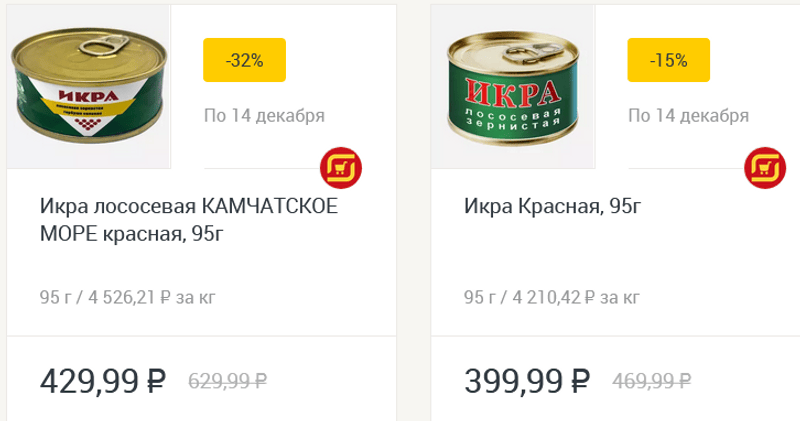The width and height of the screenshot is (800, 421).
Task: Click the red shopping cart logo on Икра Красная card
Action: [765, 168]
